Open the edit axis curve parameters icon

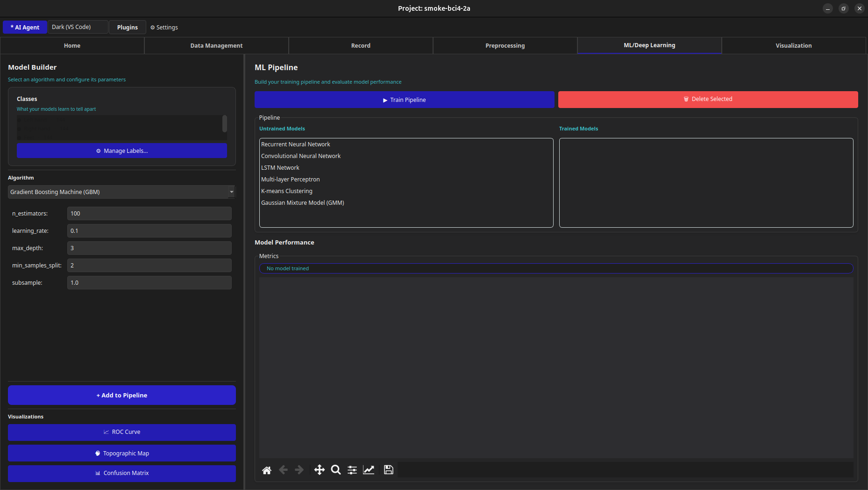click(369, 470)
